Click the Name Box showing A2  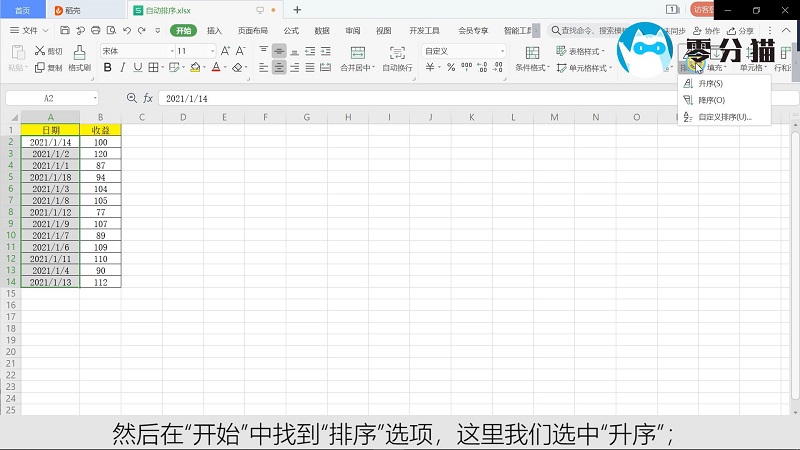[50, 98]
